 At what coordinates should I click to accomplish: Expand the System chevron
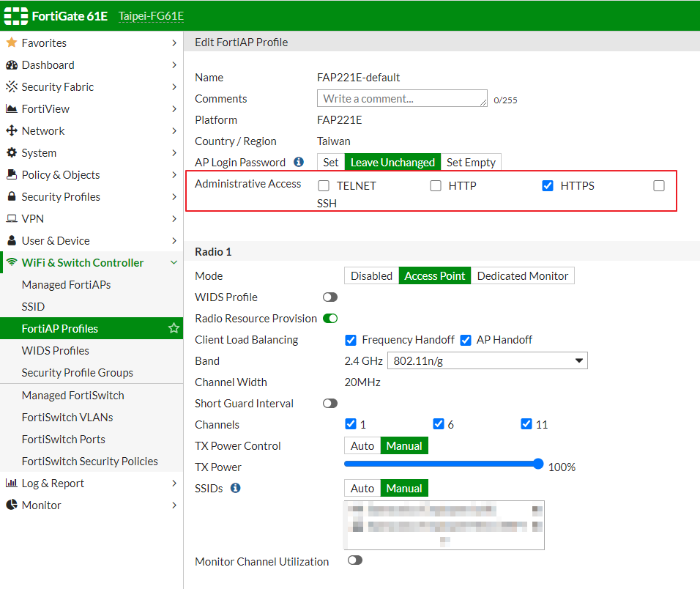tap(174, 152)
